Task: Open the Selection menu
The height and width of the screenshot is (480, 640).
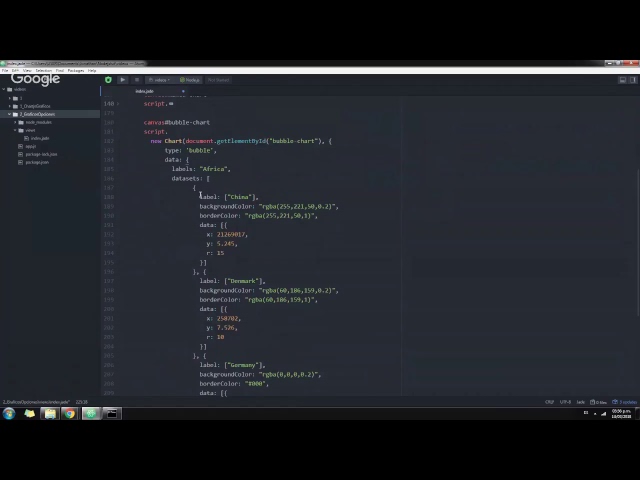Action: click(x=43, y=71)
